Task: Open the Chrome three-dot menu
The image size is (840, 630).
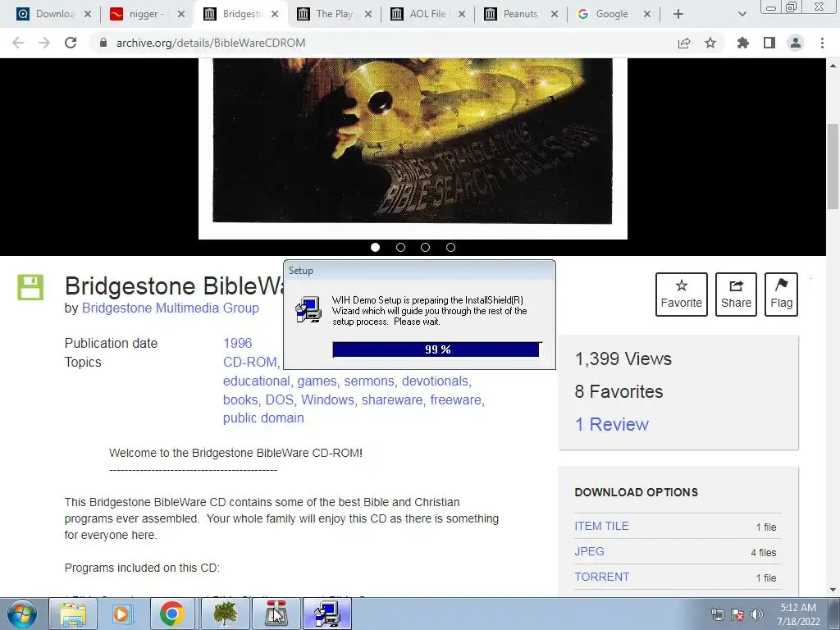Action: pyautogui.click(x=822, y=43)
